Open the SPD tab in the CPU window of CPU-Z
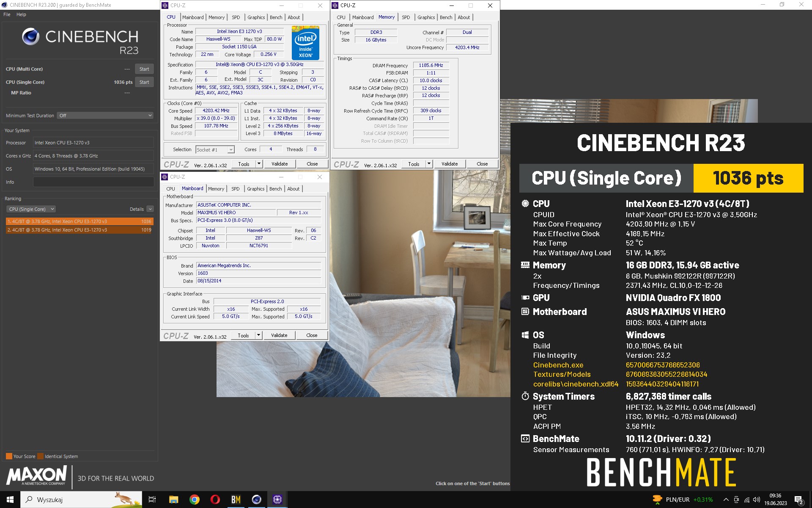 [236, 17]
